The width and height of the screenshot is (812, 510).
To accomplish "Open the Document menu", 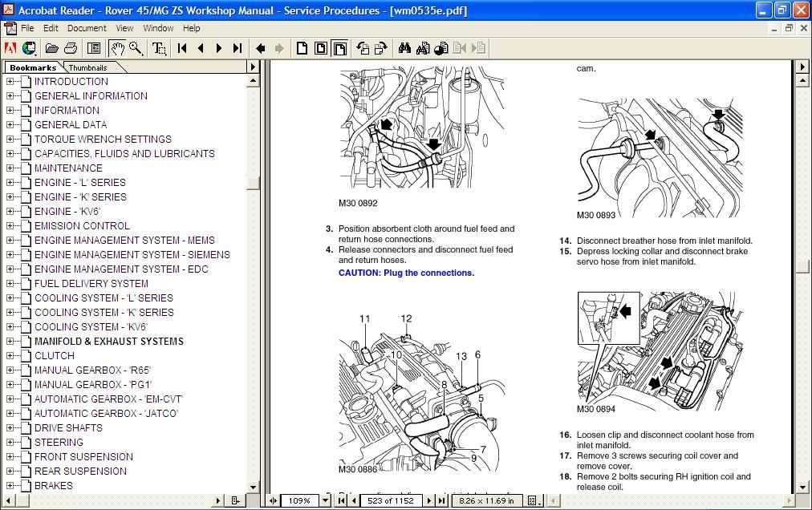I will (x=87, y=28).
